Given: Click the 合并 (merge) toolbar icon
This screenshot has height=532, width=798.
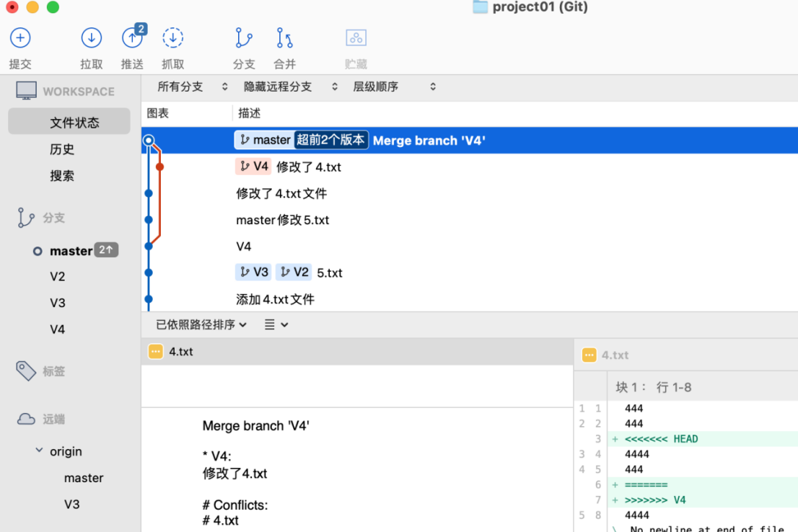Looking at the screenshot, I should coord(284,37).
